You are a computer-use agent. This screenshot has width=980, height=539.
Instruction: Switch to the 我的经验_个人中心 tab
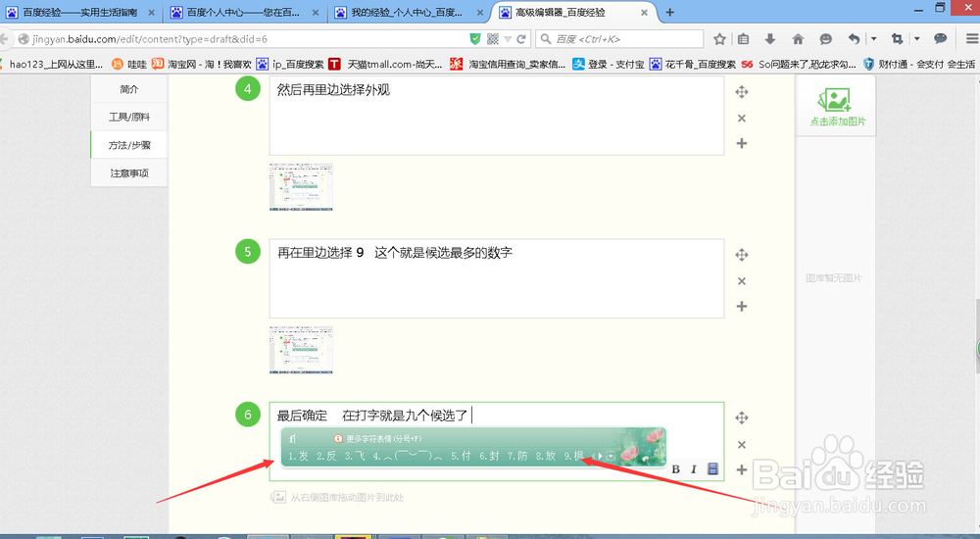click(x=408, y=13)
